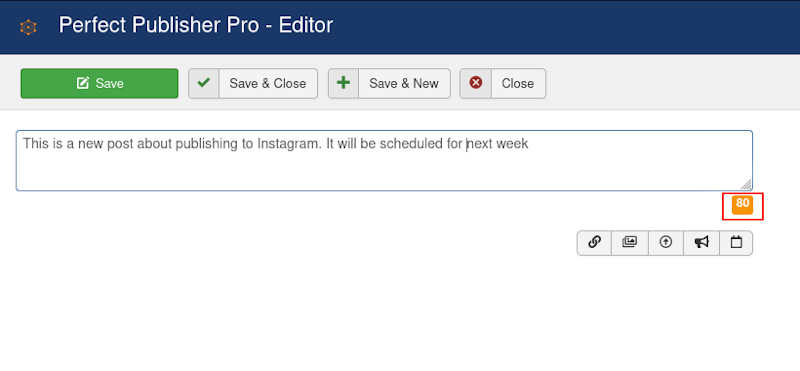
Task: Focus the post message text area
Action: 384,161
